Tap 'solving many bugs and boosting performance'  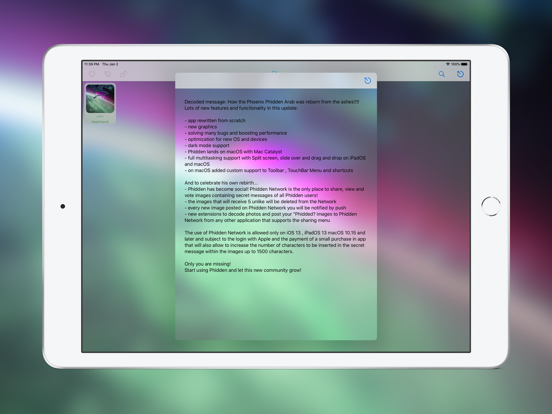[x=236, y=133]
